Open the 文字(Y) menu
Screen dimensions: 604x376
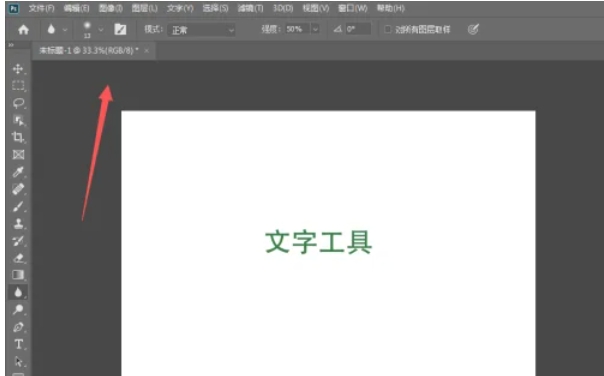coord(180,8)
